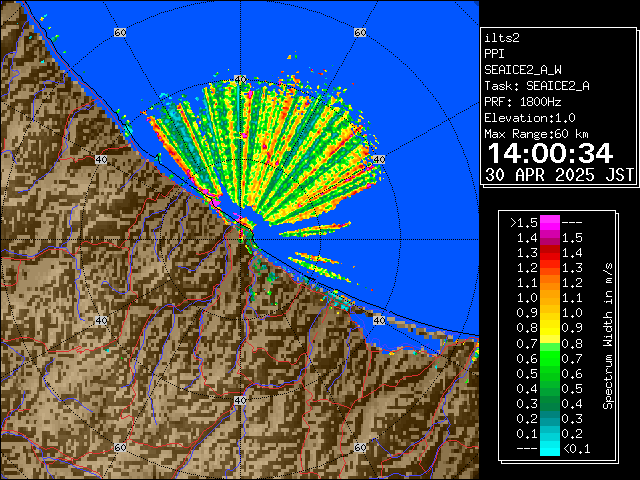This screenshot has width=640, height=480.
Task: Select the "Task: SEAICE2_A" line
Action: pyautogui.click(x=537, y=86)
